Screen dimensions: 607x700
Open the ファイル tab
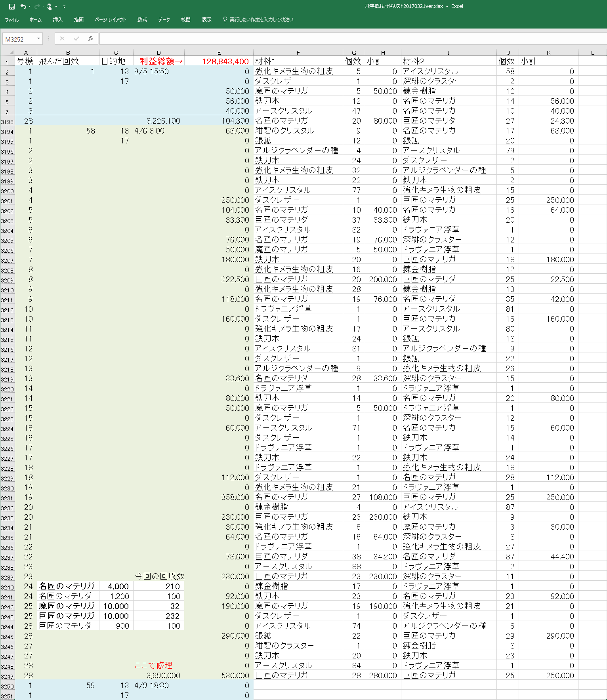11,19
